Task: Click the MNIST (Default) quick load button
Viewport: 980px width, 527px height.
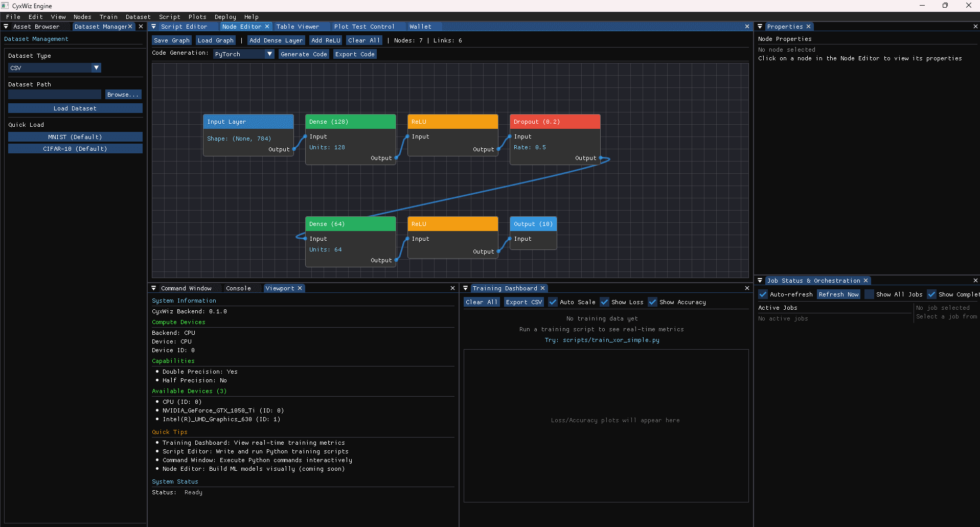Action: (x=75, y=136)
